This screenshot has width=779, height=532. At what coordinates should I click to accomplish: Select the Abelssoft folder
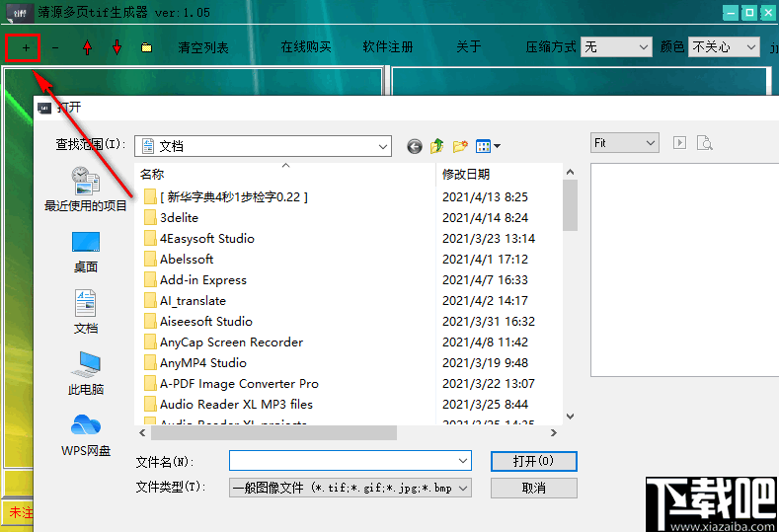click(x=179, y=260)
